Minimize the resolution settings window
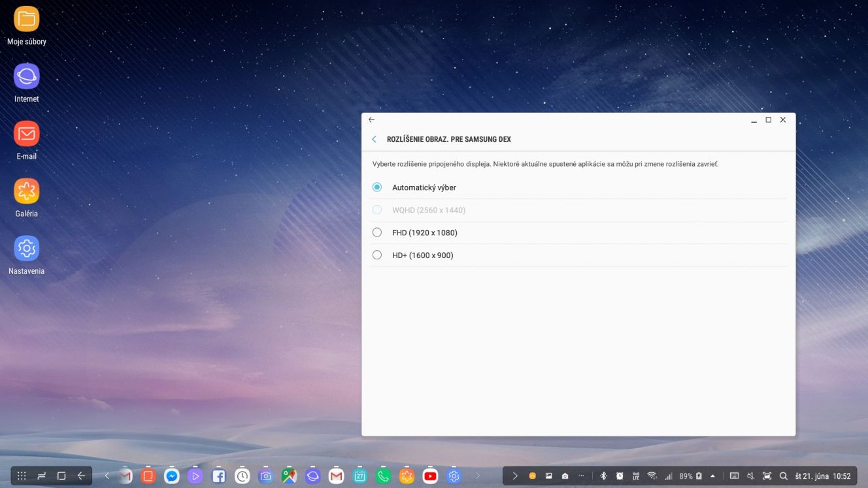 tap(754, 120)
